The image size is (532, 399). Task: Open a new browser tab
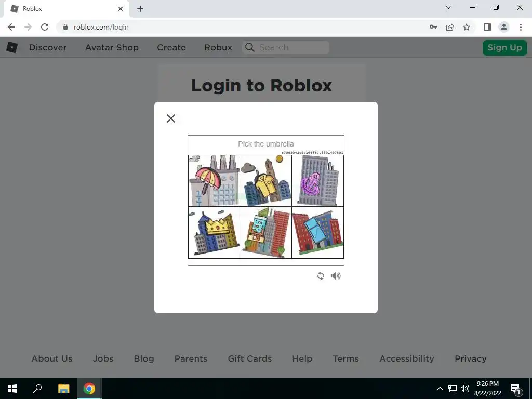pyautogui.click(x=140, y=9)
